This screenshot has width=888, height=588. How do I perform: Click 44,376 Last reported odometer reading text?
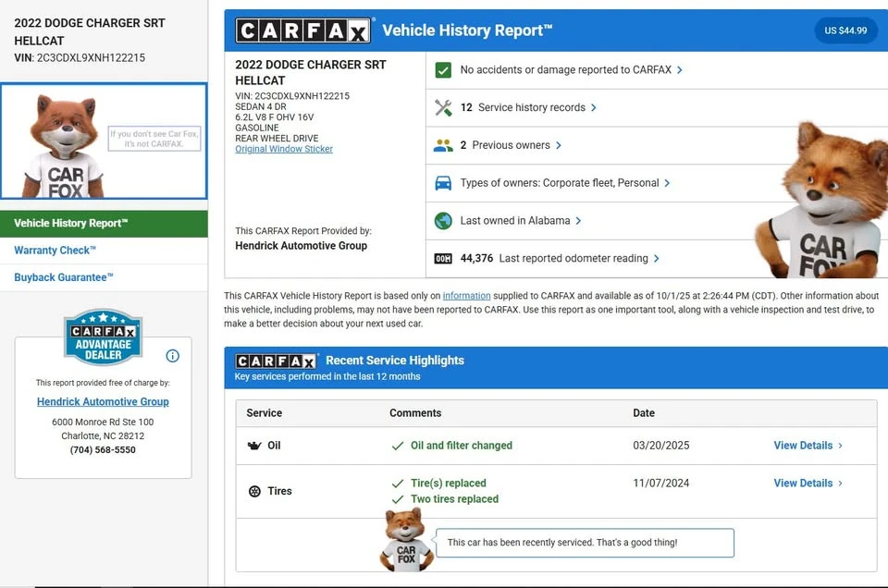point(554,259)
